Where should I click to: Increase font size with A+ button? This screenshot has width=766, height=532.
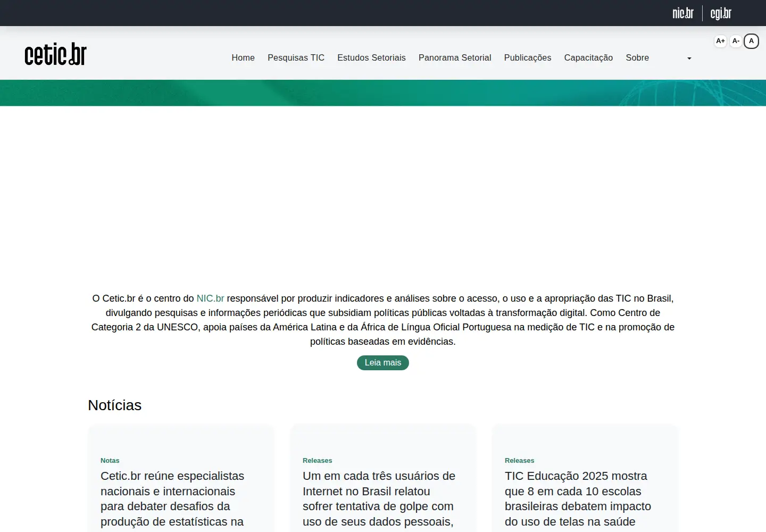point(720,41)
